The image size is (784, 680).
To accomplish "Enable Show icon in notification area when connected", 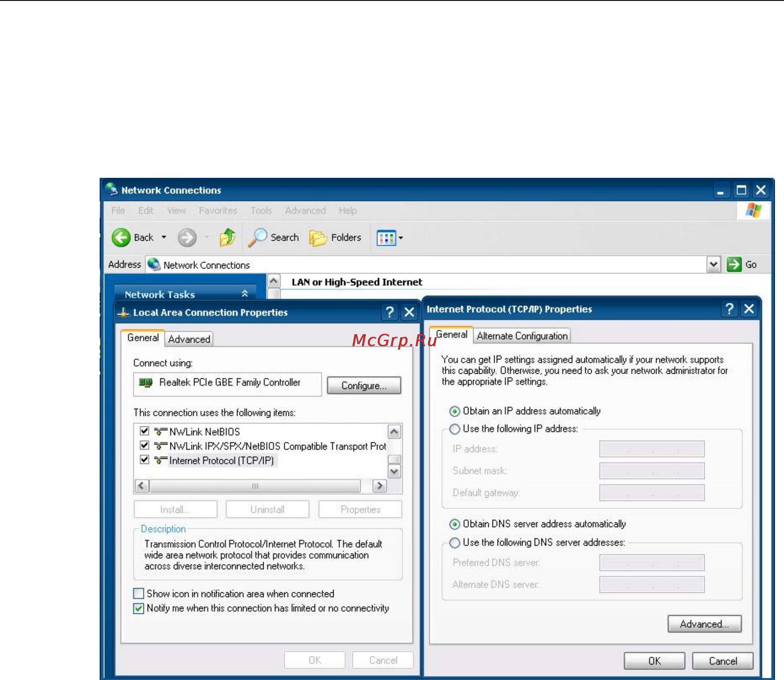I will [x=138, y=594].
